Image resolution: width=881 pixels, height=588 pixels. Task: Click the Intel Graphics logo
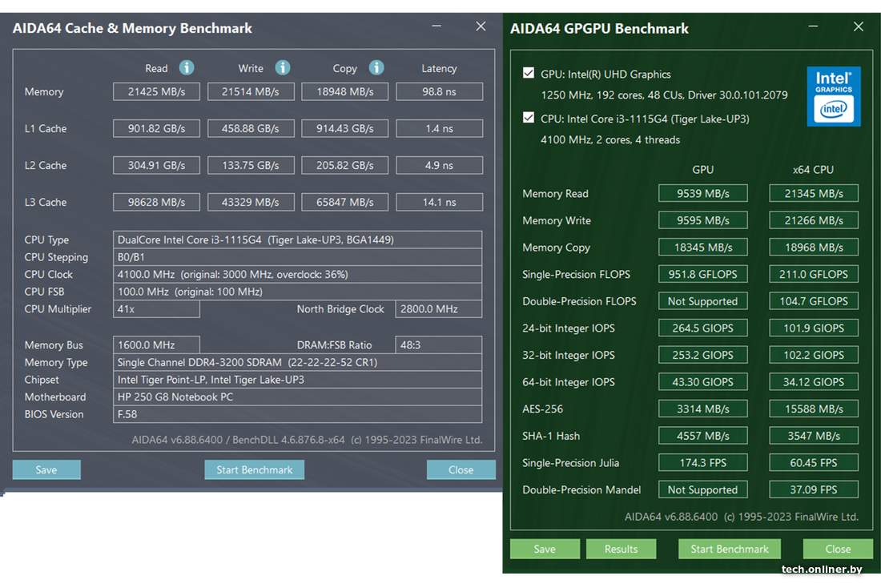(834, 96)
